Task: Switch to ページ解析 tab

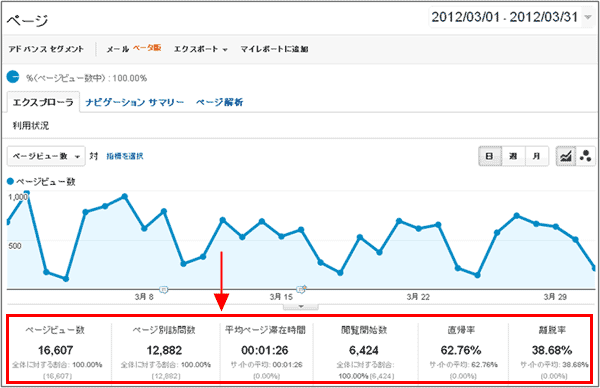Action: point(220,103)
